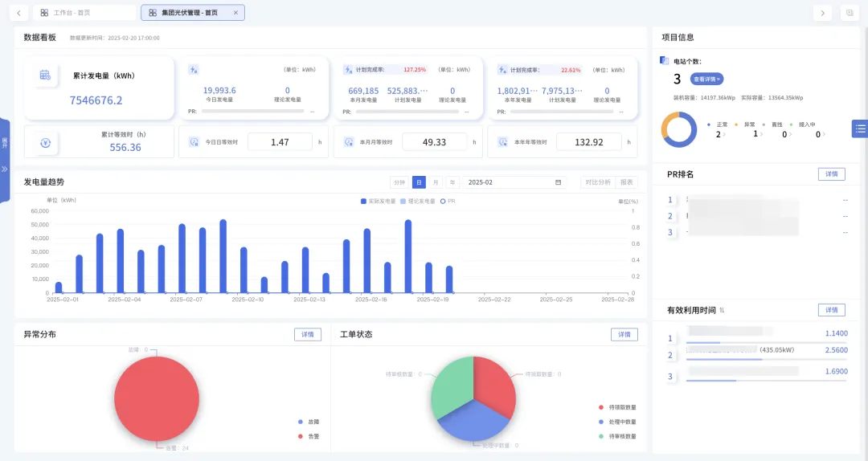
Task: Click the calendar icon in the 2025-02 date field
Action: (558, 182)
